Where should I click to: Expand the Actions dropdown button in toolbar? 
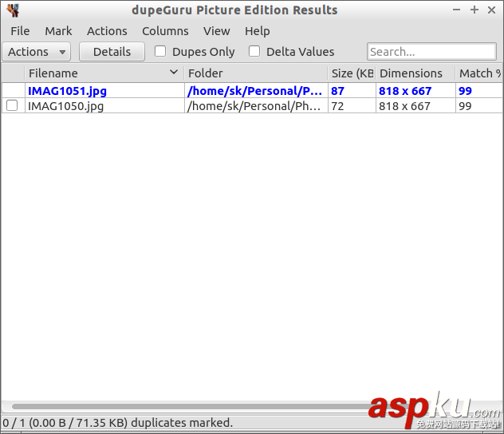37,52
